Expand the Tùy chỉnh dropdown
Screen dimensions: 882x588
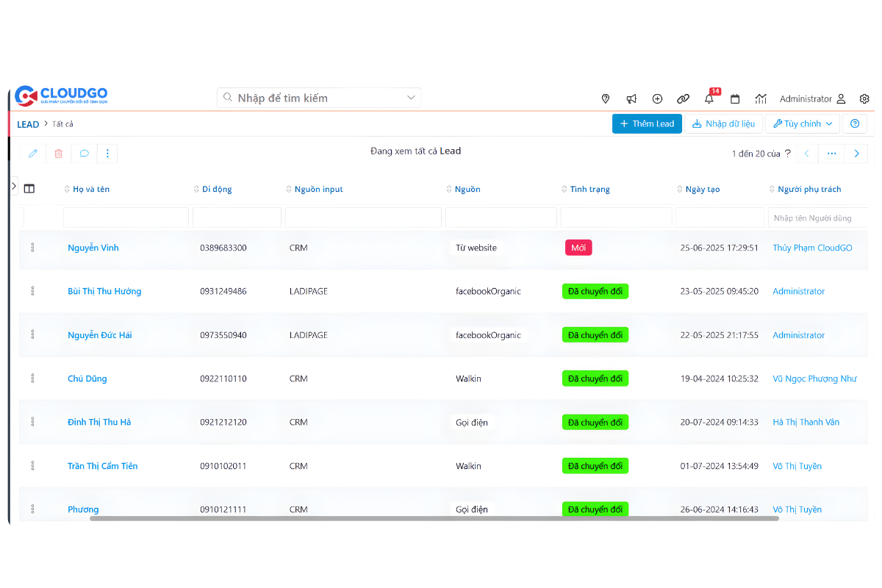(802, 123)
